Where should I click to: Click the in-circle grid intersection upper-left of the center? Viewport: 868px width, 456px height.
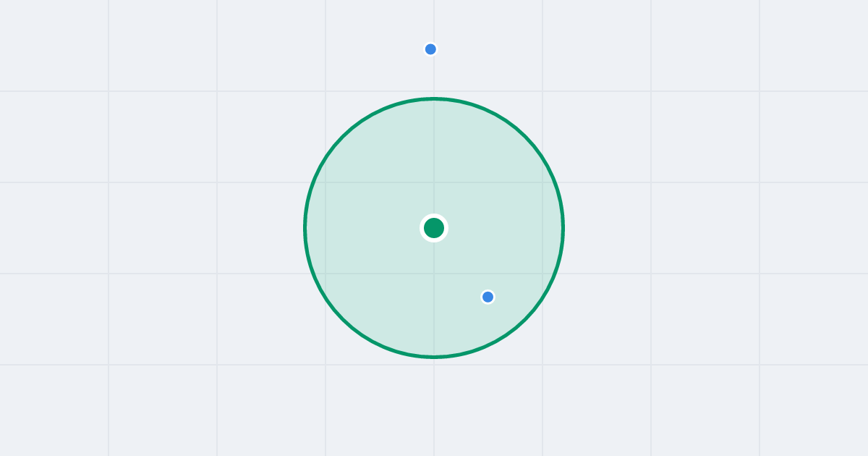tap(325, 182)
